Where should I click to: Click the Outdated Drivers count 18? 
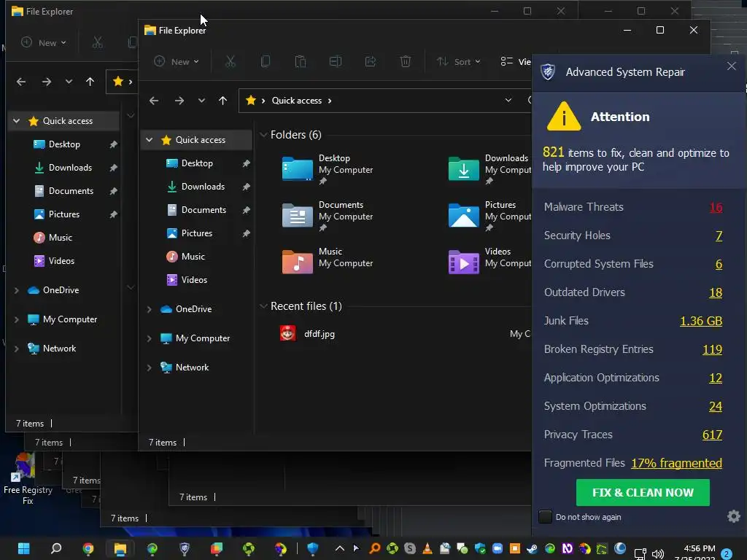[x=716, y=292]
